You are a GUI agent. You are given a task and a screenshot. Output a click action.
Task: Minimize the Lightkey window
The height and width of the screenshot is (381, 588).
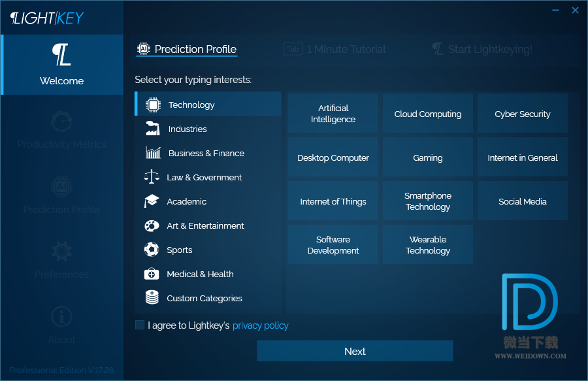coord(555,10)
